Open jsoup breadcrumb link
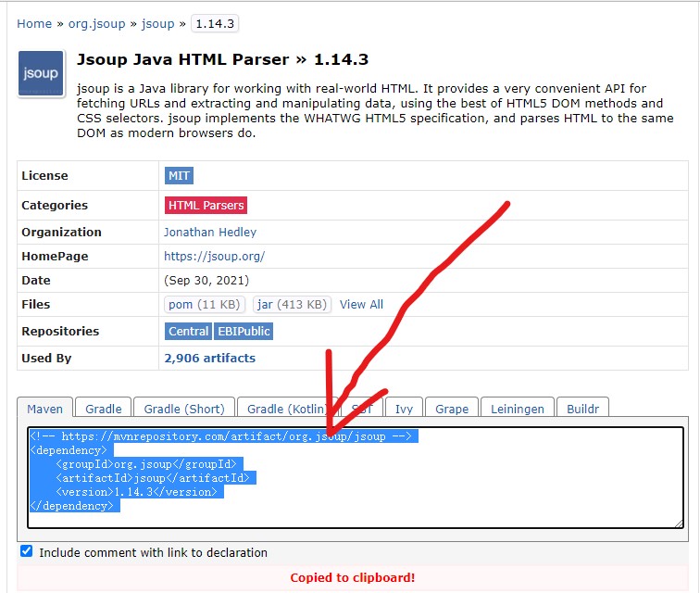This screenshot has width=700, height=593. pos(157,24)
